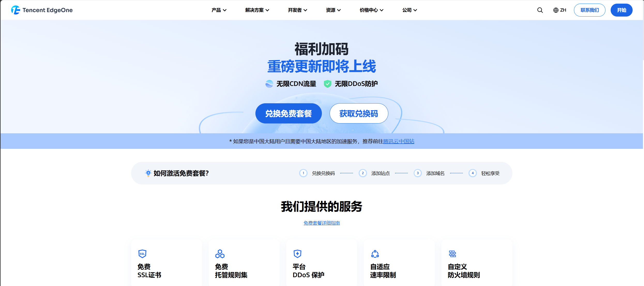Click the lightbulb icon beside 如何激活免费套餐

point(148,173)
